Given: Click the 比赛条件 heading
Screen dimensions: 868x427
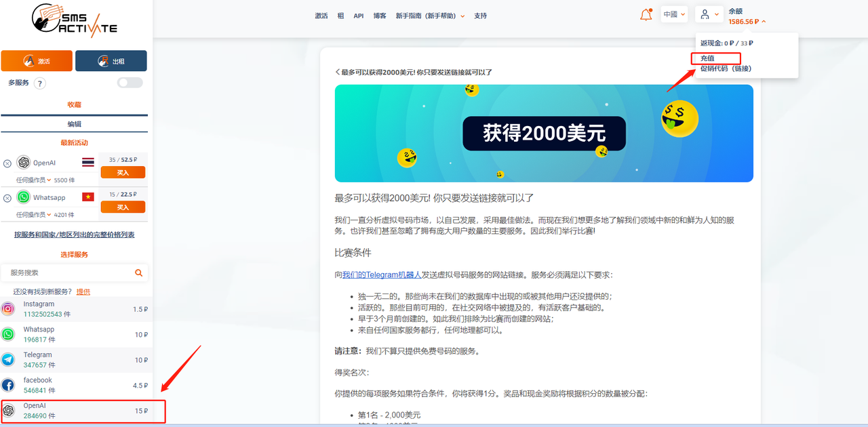Looking at the screenshot, I should [x=353, y=253].
